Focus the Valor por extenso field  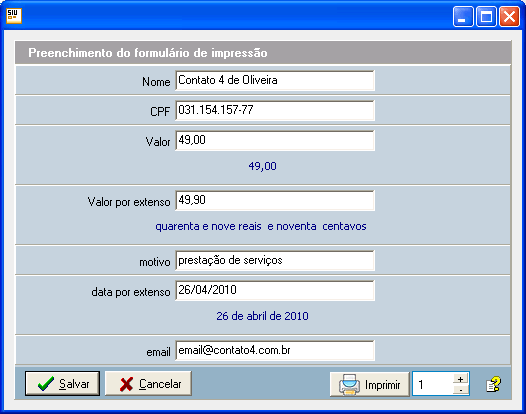pyautogui.click(x=275, y=201)
